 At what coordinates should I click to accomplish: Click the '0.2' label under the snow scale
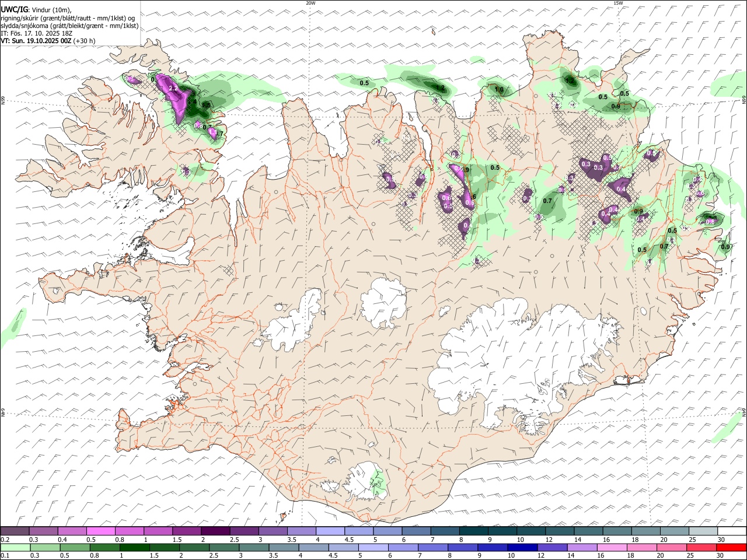tap(5, 540)
